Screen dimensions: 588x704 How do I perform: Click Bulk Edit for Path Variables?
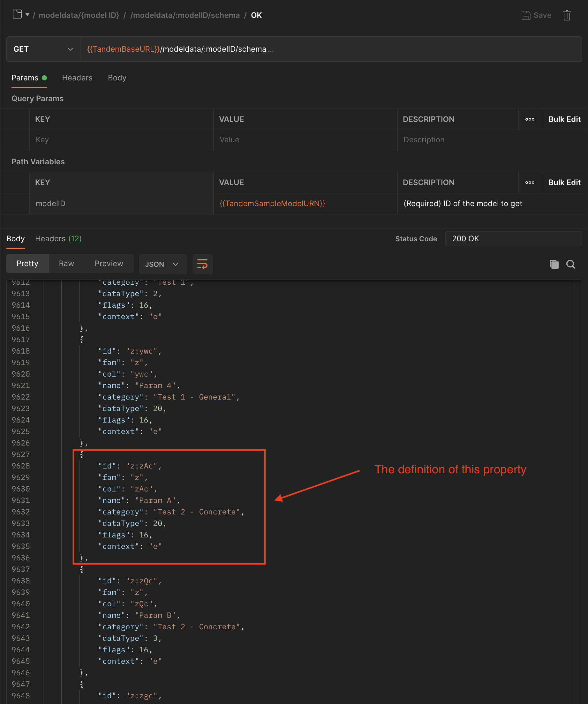click(564, 183)
